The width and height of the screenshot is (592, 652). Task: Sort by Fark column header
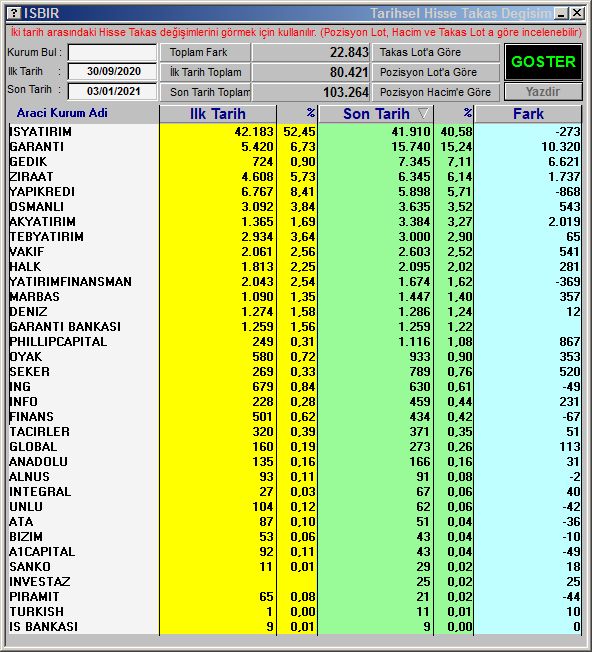pos(528,114)
